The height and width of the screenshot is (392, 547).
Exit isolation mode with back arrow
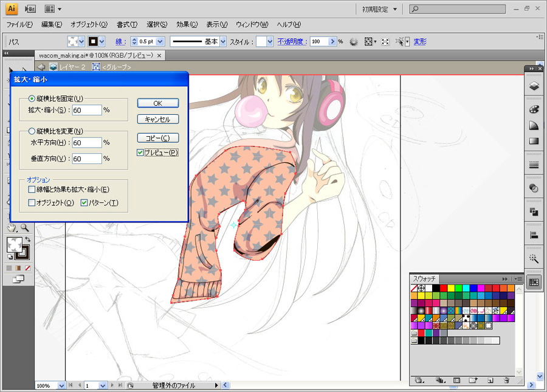[41, 67]
